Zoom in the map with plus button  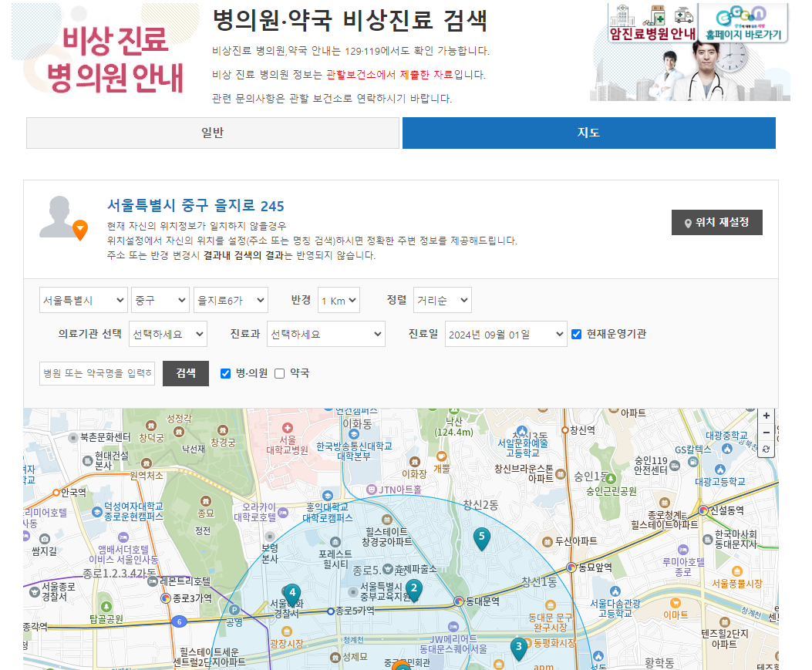766,416
